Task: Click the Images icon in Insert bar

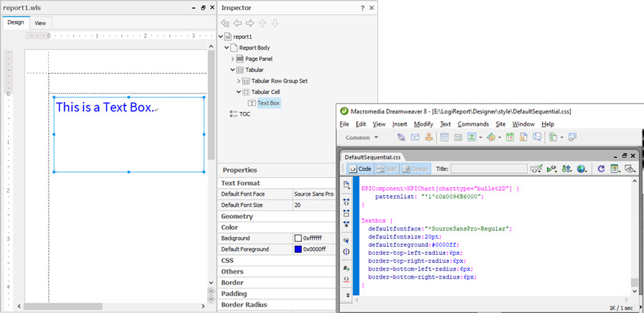Action: pyautogui.click(x=471, y=137)
